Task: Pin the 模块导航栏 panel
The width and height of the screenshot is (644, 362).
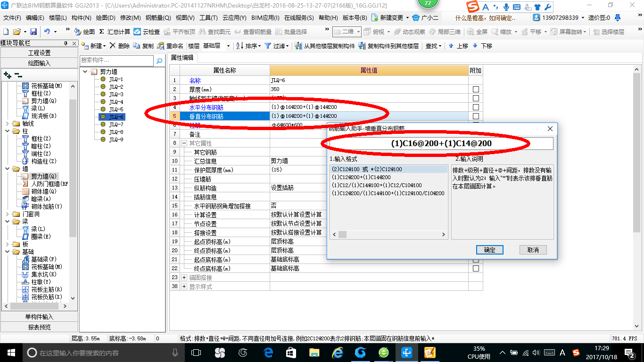Action: coord(66,43)
